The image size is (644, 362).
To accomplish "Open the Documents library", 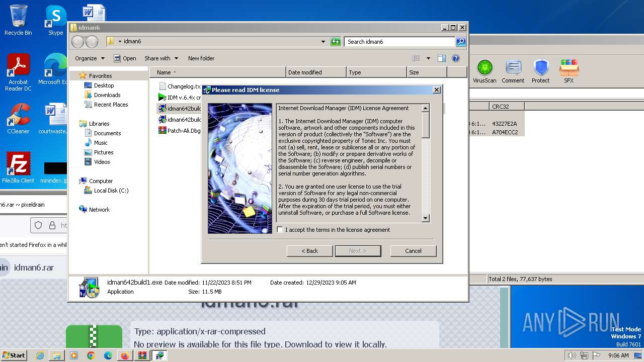I will (107, 133).
